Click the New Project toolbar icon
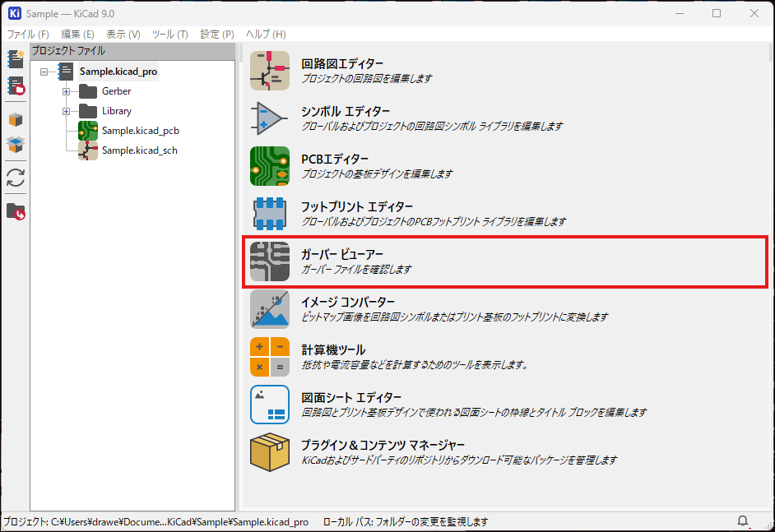Viewport: 775px width, 532px height. [15, 59]
